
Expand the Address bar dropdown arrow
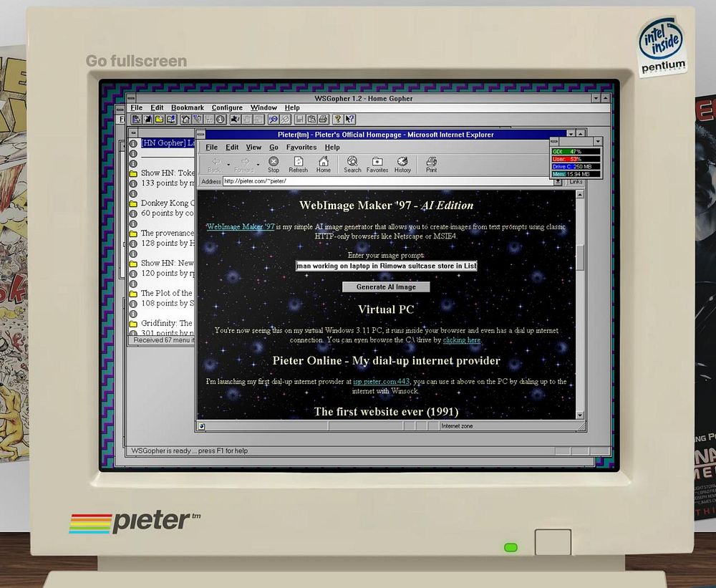558,181
